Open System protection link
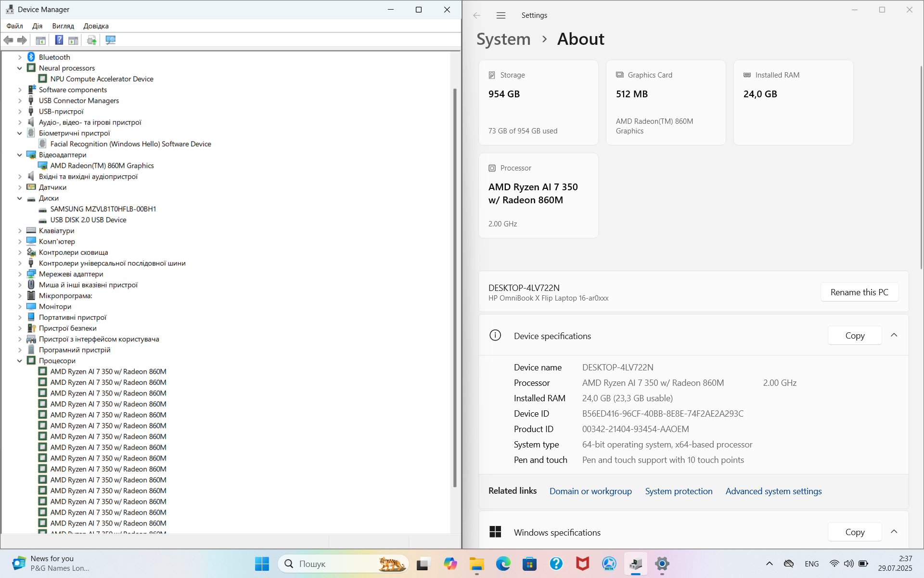The image size is (924, 578). [x=679, y=491]
